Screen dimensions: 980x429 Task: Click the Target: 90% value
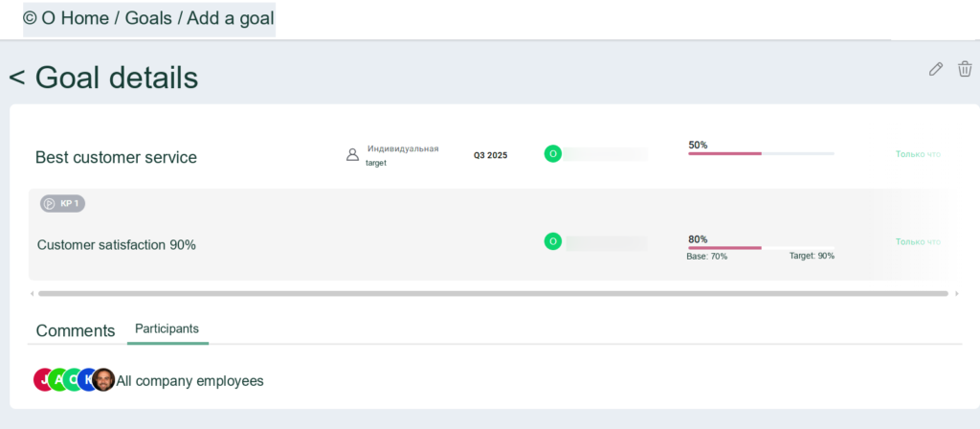coord(812,257)
